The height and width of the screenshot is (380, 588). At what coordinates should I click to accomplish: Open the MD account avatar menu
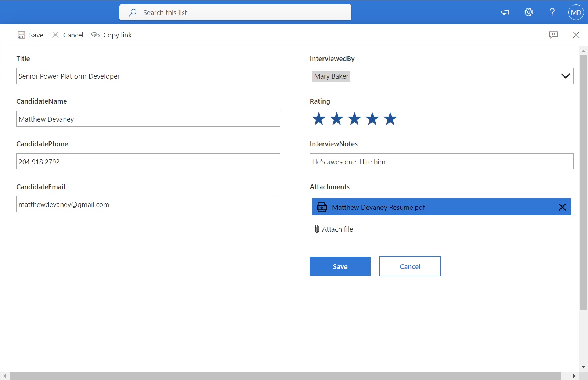(x=576, y=12)
